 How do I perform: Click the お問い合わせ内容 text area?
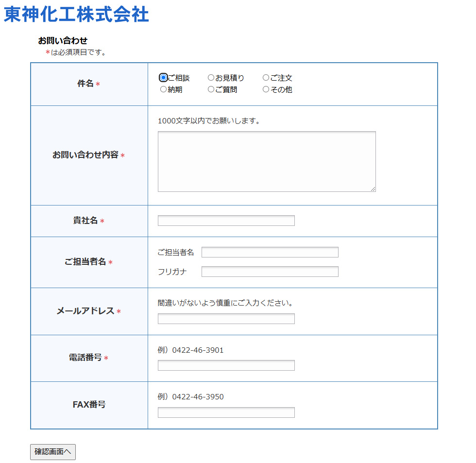point(267,161)
